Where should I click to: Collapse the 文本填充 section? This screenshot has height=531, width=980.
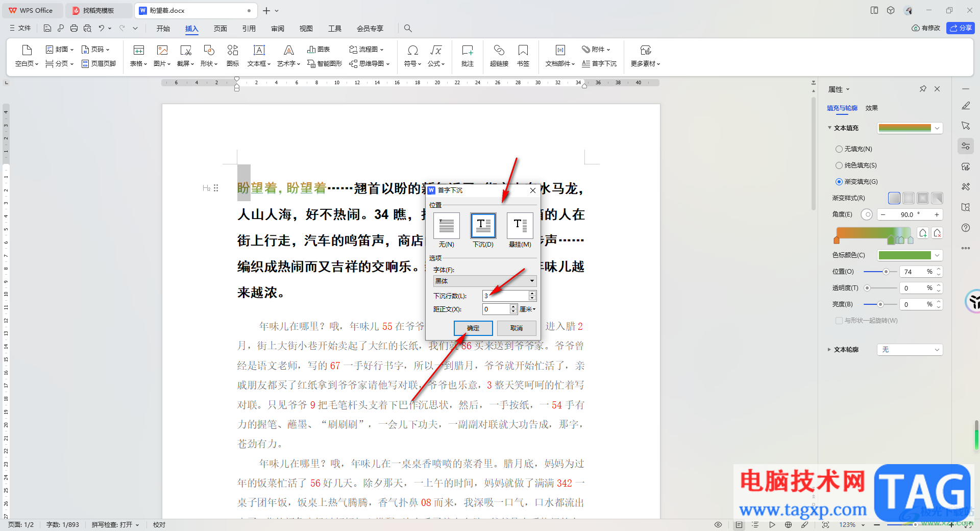point(830,128)
